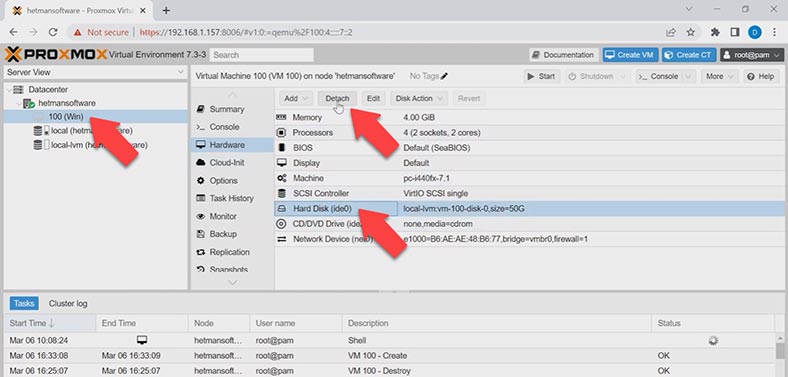Expand the Console dropdown arrow
788x377 pixels.
pyautogui.click(x=688, y=76)
